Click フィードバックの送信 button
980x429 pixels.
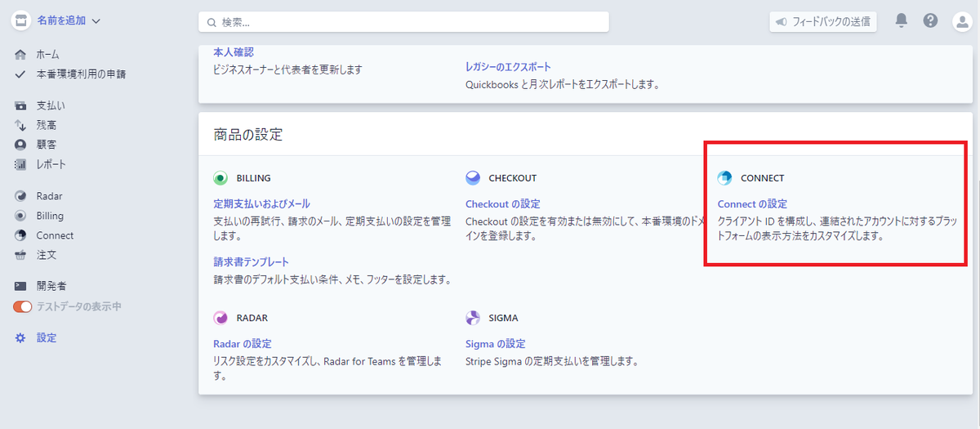(823, 21)
